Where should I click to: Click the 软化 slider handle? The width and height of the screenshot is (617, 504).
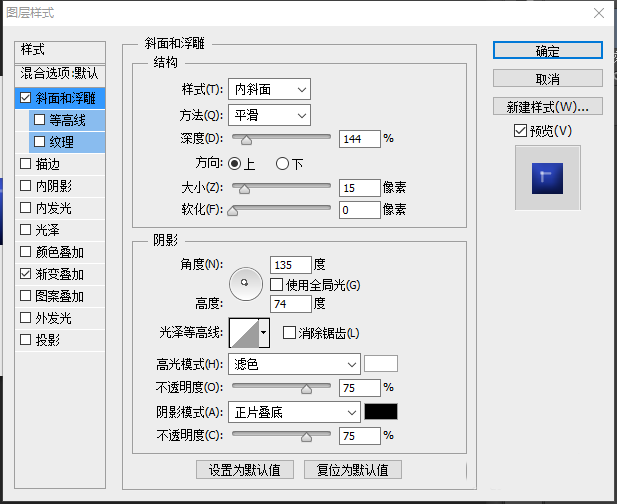(x=233, y=211)
